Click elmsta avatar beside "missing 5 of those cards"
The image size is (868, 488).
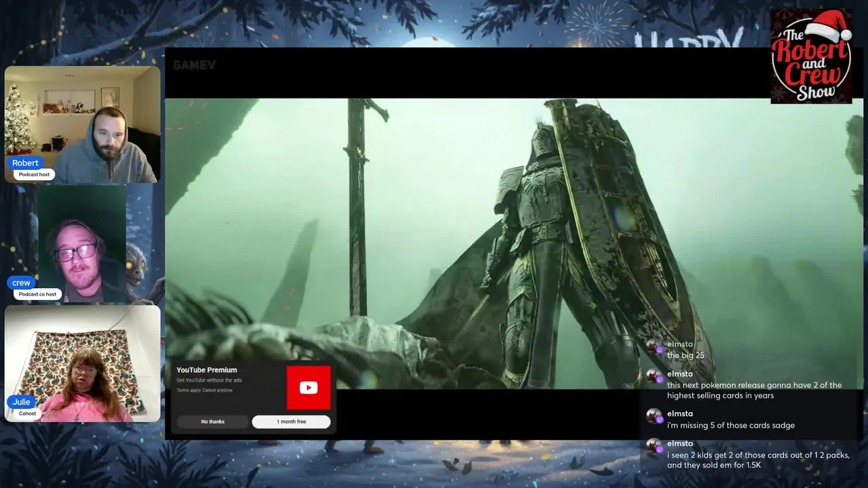point(654,417)
